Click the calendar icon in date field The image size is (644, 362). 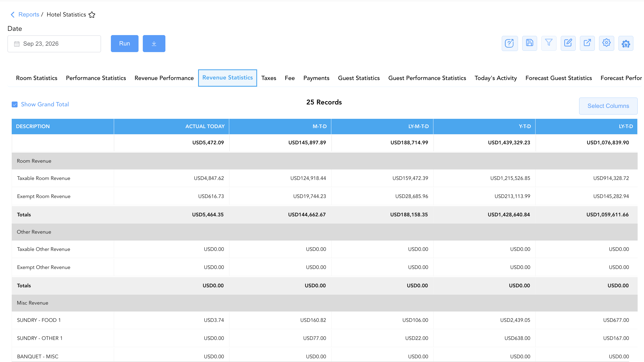point(17,44)
